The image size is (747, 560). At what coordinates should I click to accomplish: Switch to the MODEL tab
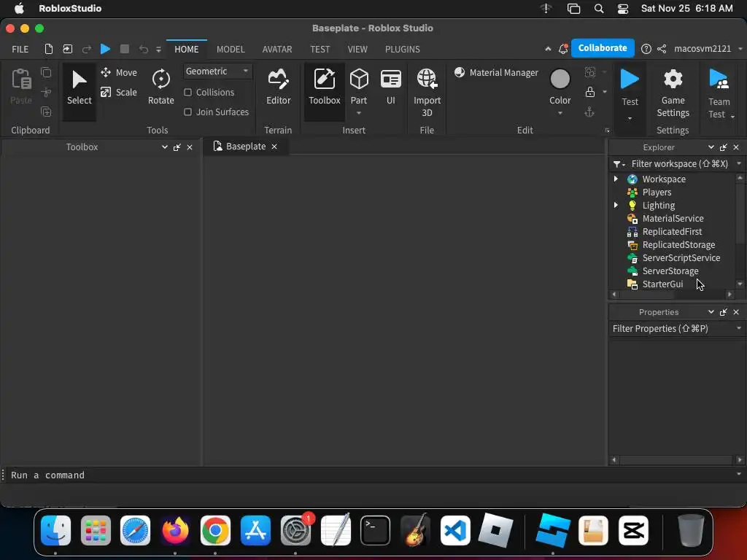click(231, 49)
